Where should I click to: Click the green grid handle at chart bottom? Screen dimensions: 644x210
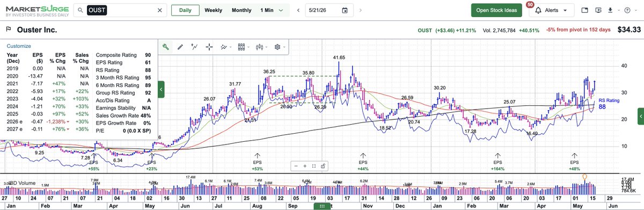tap(322, 207)
